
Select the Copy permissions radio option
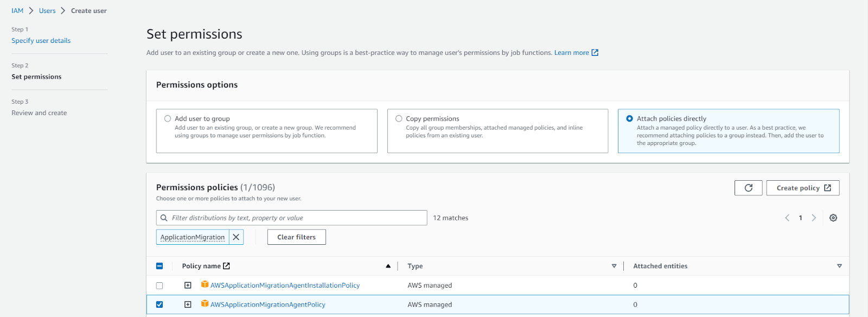tap(399, 118)
